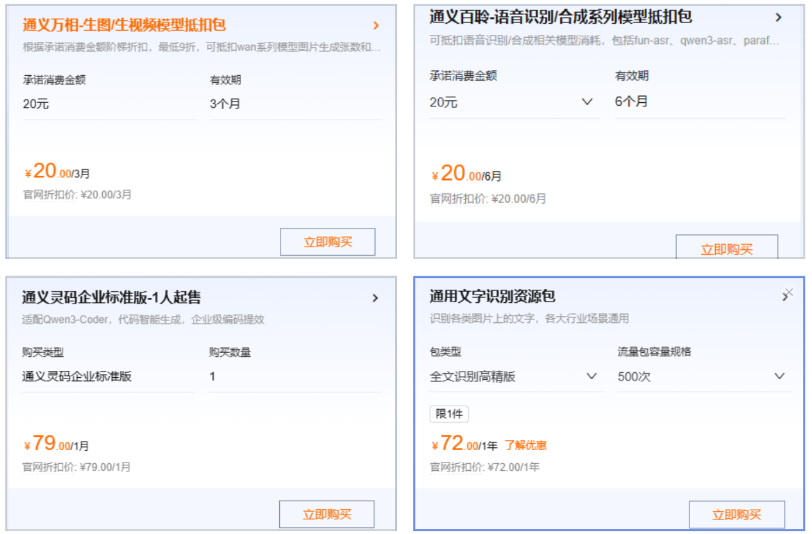
Task: Click 立即购买 in 通义百聆 card
Action: pos(727,248)
